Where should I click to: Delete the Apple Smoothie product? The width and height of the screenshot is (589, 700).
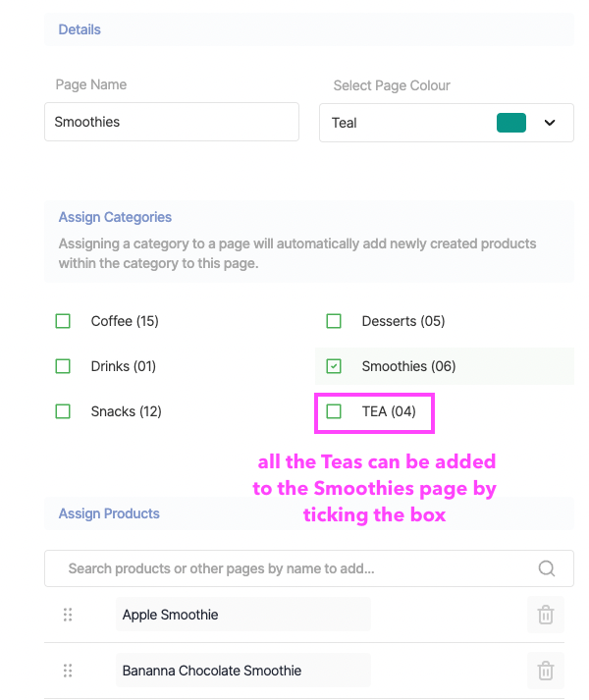pyautogui.click(x=546, y=615)
